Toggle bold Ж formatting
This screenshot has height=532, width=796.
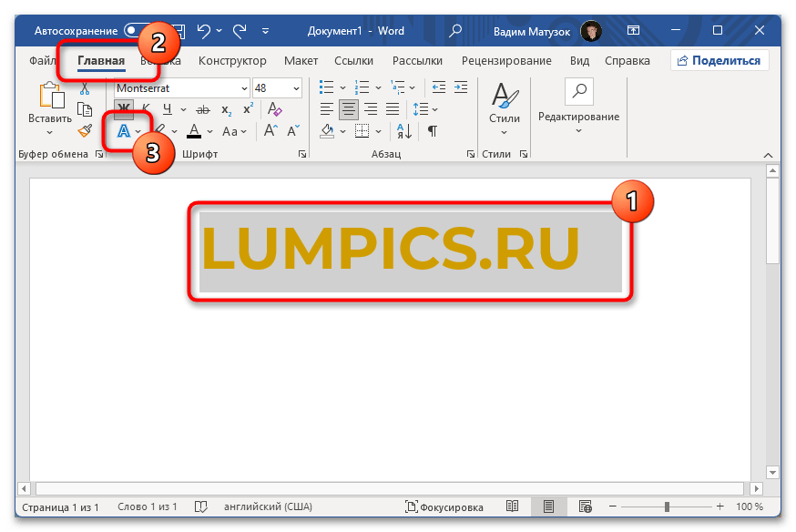[x=123, y=109]
